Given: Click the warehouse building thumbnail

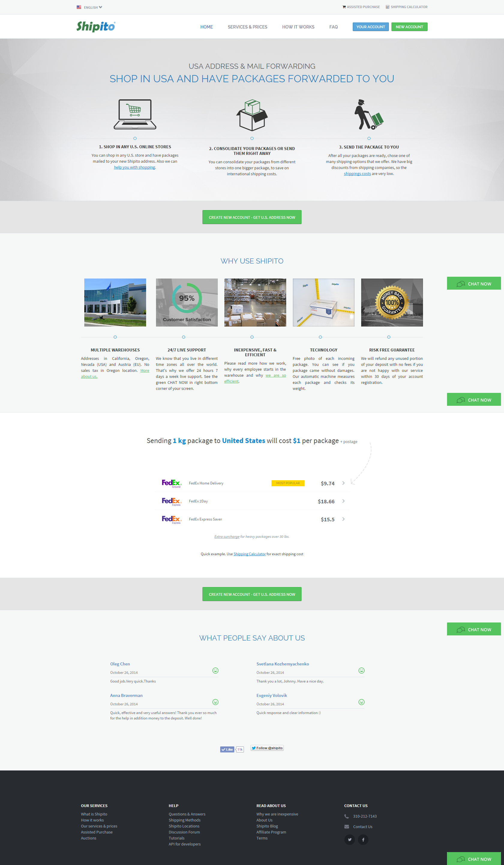Looking at the screenshot, I should [x=115, y=303].
